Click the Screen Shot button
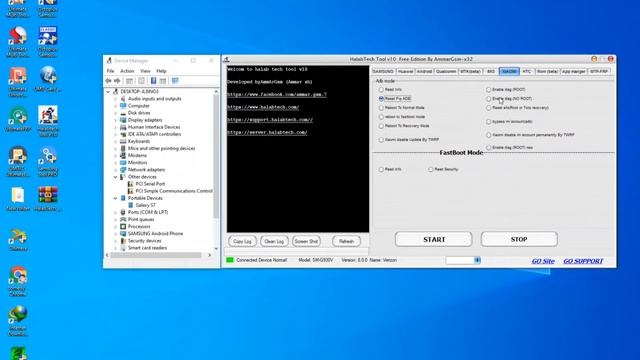Screen dimensions: 640x360 (306, 242)
